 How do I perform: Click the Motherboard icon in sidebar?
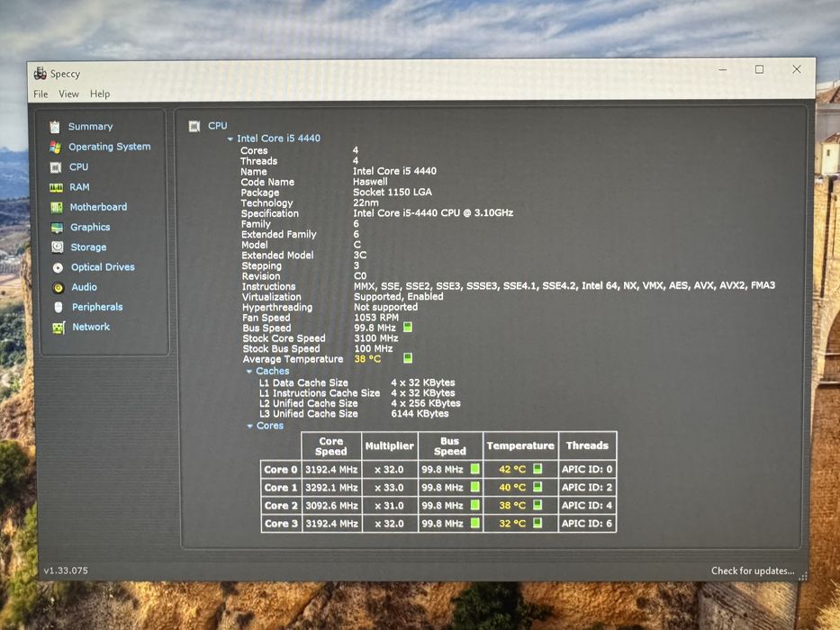57,207
